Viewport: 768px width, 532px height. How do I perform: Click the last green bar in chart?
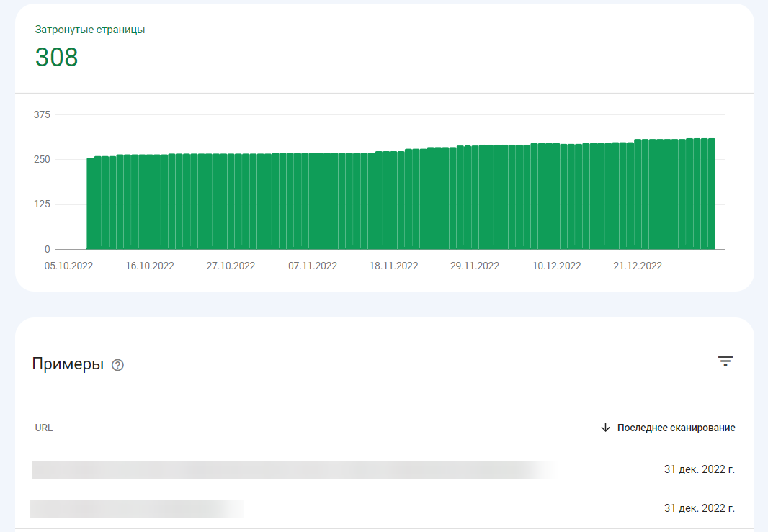712,194
